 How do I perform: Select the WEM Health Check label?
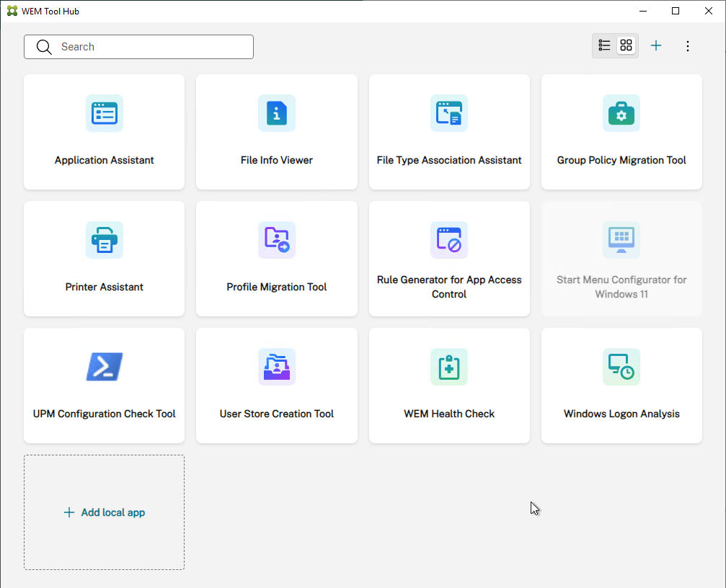coord(449,414)
